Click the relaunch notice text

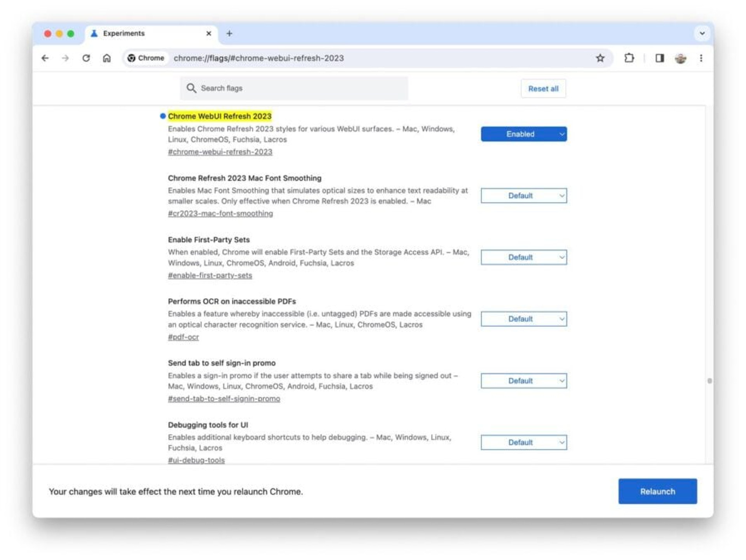(x=176, y=492)
